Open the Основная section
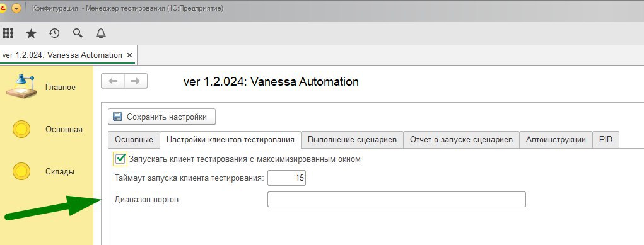The height and width of the screenshot is (245, 644). (x=47, y=129)
